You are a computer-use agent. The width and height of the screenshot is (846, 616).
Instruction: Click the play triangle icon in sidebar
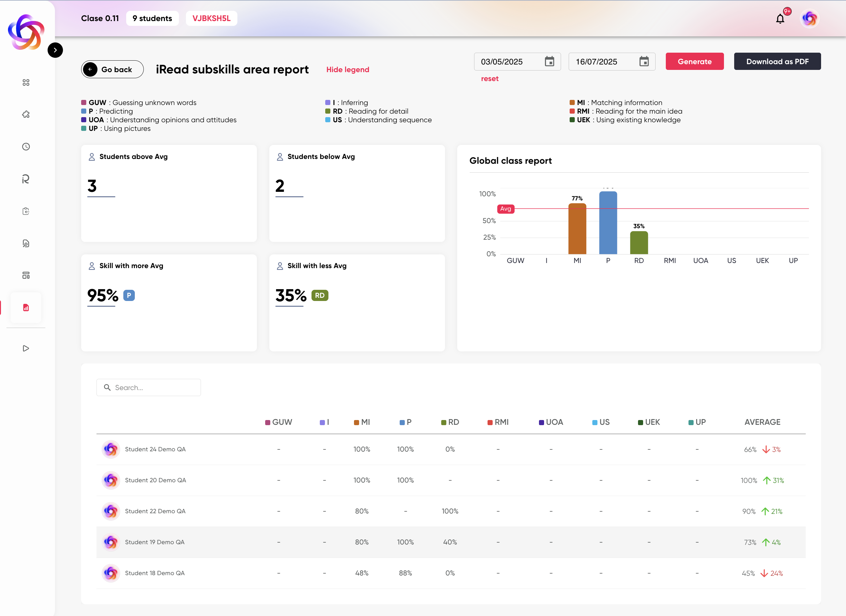point(26,348)
